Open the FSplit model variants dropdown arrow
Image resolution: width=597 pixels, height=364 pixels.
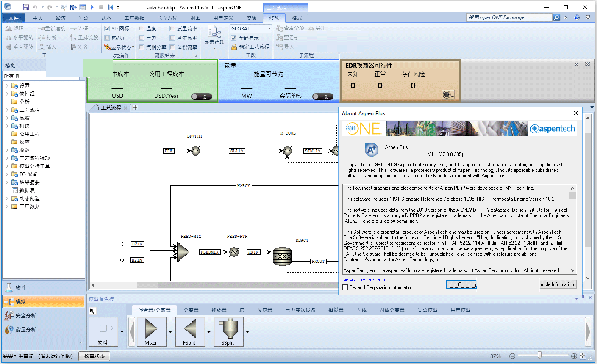(209, 331)
